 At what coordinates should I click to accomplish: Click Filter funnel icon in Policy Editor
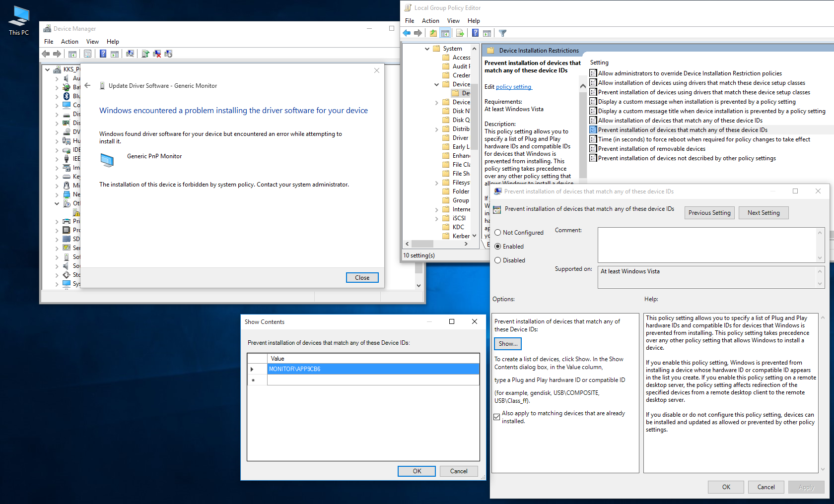click(x=502, y=33)
